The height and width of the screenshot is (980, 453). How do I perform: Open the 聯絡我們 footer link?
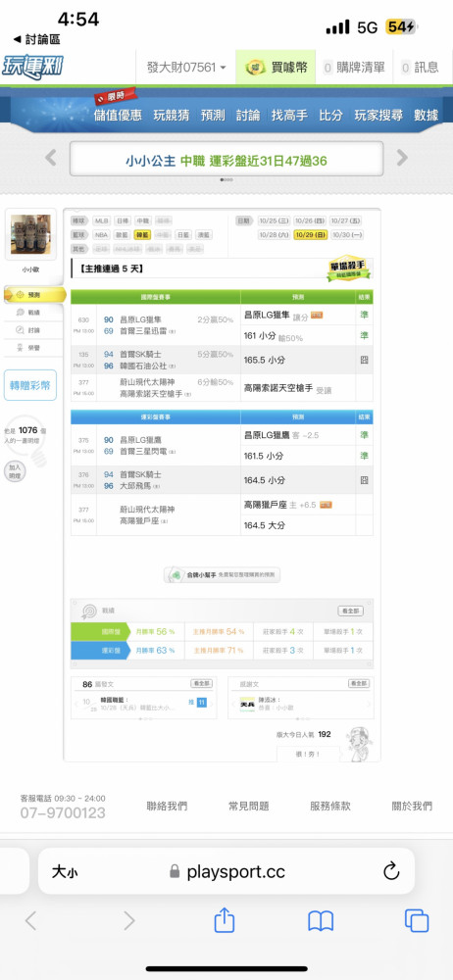pos(167,806)
